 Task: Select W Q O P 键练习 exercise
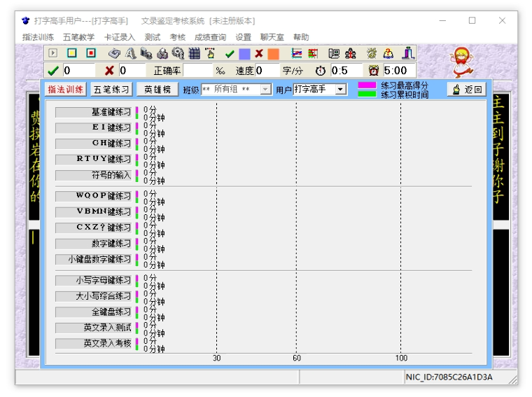coord(93,197)
